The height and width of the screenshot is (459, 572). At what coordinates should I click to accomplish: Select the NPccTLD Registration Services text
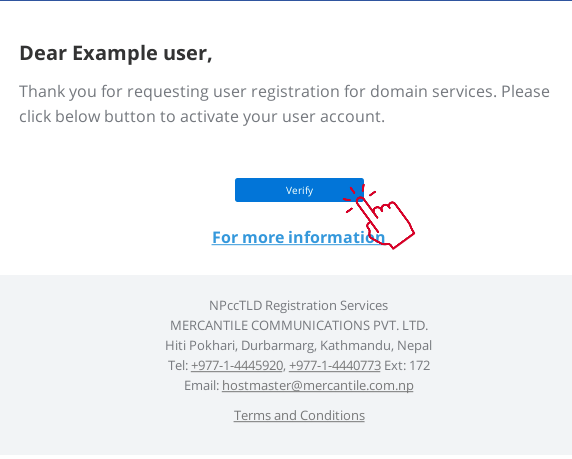click(298, 305)
